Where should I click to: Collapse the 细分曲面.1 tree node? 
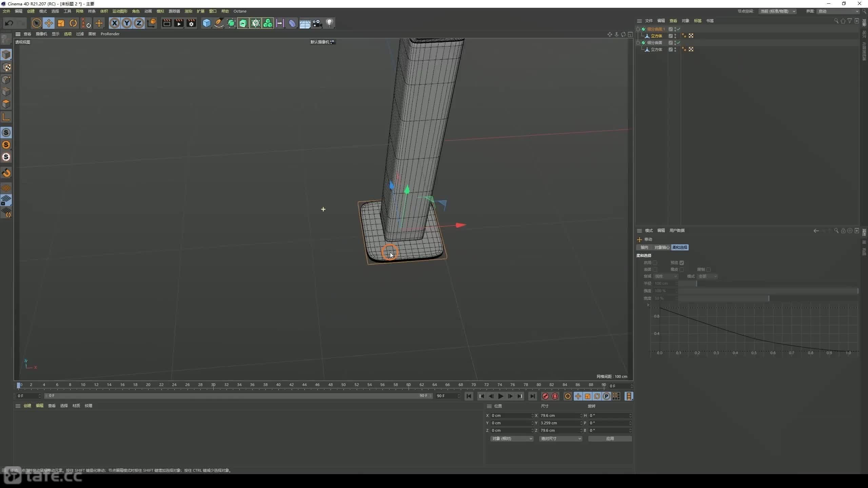point(638,29)
